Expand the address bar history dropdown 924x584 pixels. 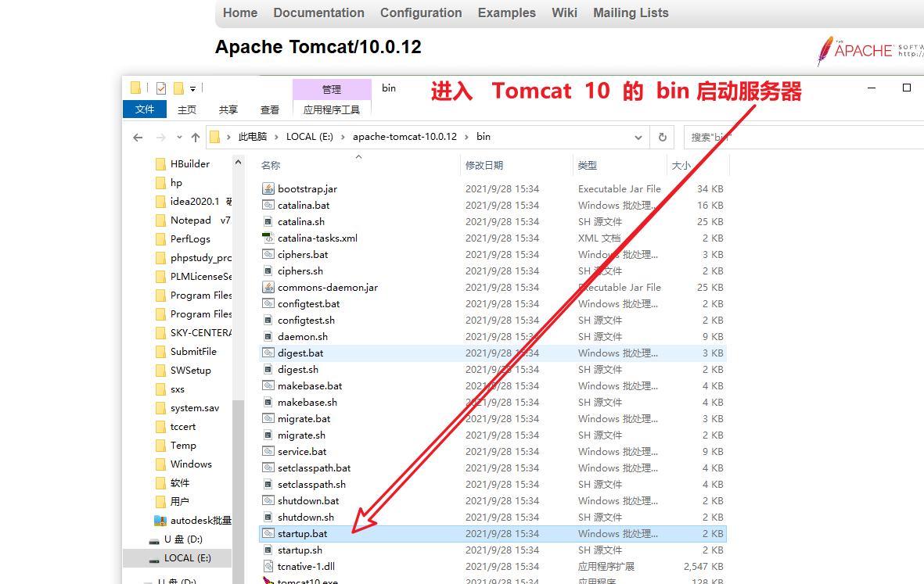[x=638, y=137]
